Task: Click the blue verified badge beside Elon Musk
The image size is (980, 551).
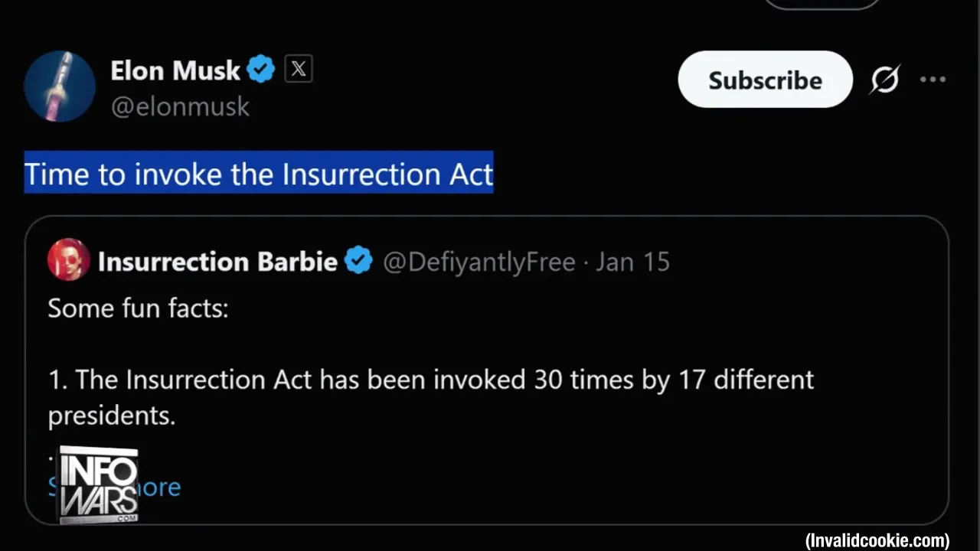Action: (x=260, y=70)
